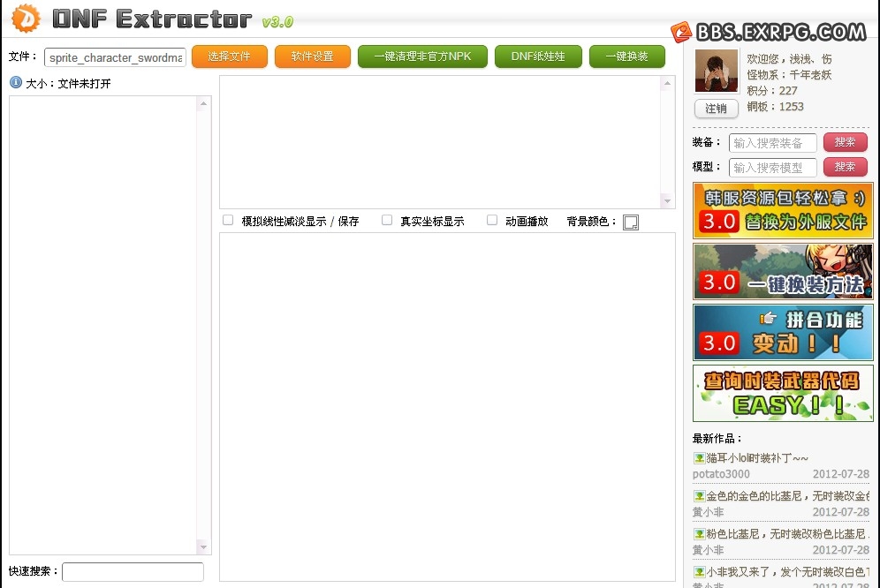
Task: Click 铜板：1253 text
Action: (775, 107)
